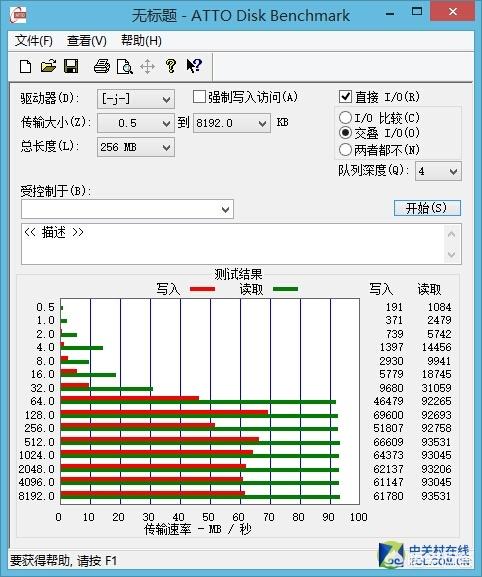Screen dimensions: 482x577
Task: Print results using the printer icon
Action: pyautogui.click(x=102, y=67)
